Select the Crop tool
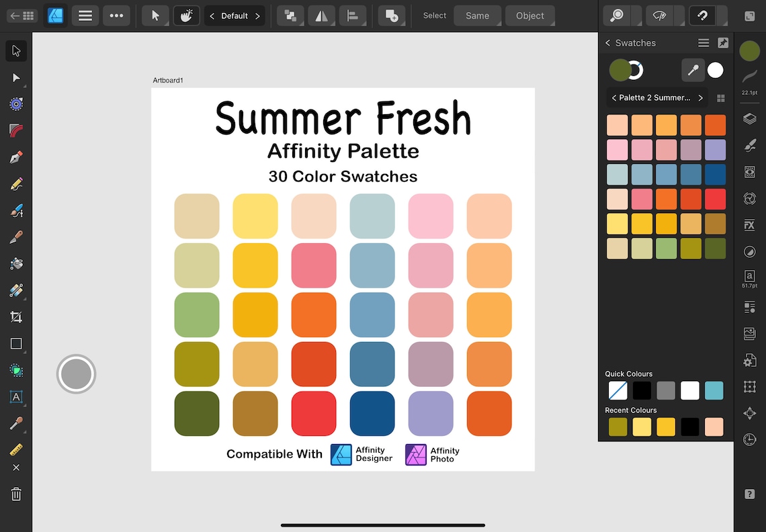Image resolution: width=766 pixels, height=532 pixels. [x=16, y=316]
